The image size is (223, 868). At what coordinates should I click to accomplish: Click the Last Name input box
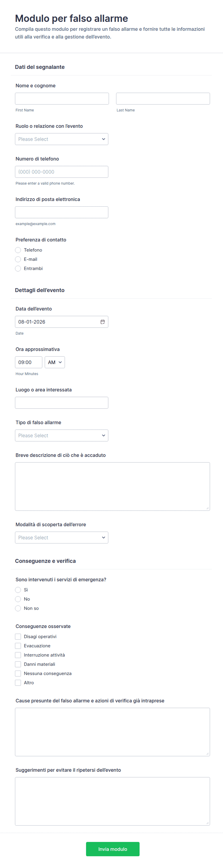point(163,99)
